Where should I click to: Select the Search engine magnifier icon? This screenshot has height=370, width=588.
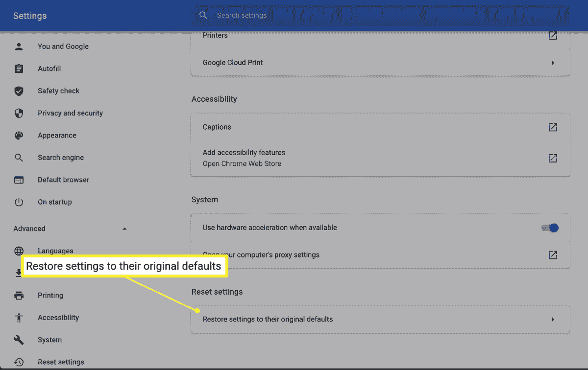point(19,157)
